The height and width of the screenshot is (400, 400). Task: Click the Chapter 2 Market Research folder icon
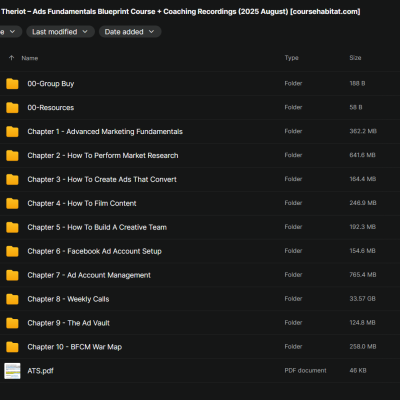(x=12, y=156)
